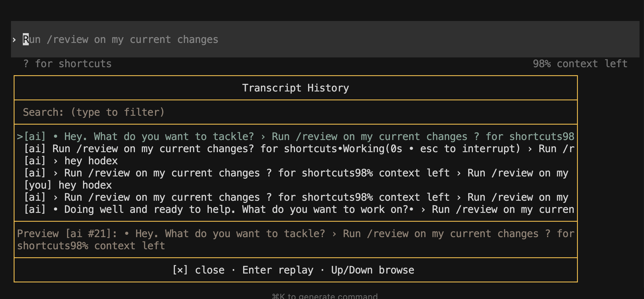Viewport: 644px width, 299px height.
Task: Select the entry 'Doing well and ready to help'
Action: click(296, 209)
